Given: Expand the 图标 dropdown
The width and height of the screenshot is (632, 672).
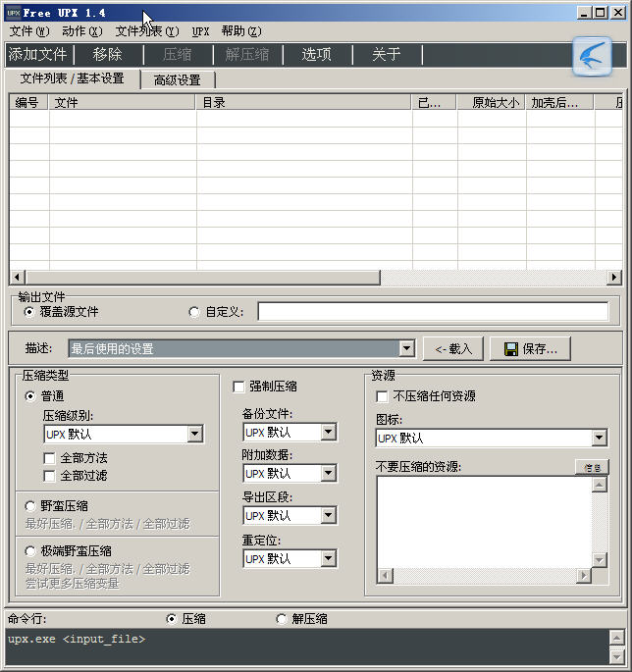Looking at the screenshot, I should (x=599, y=439).
